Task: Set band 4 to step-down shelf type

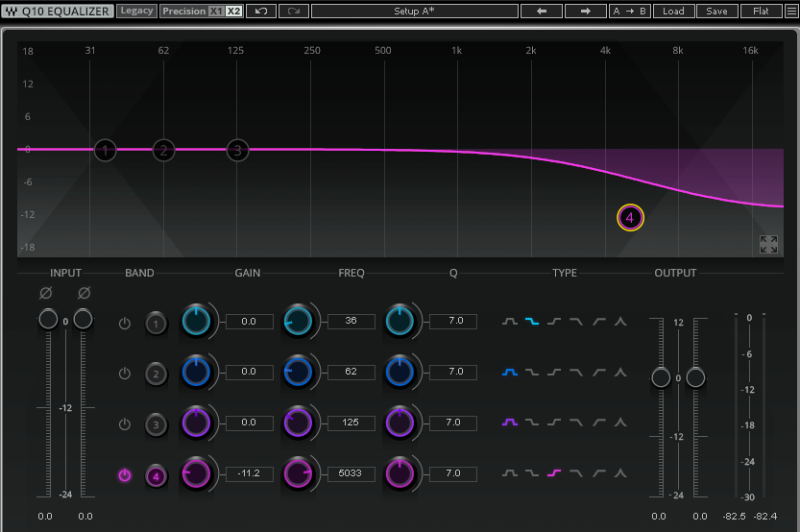Action: [532, 473]
